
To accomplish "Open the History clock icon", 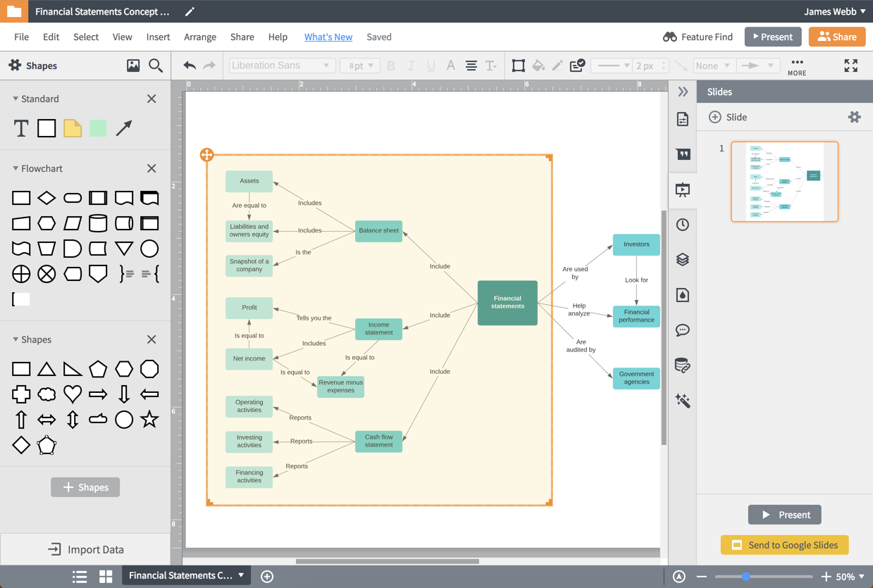I will (682, 225).
